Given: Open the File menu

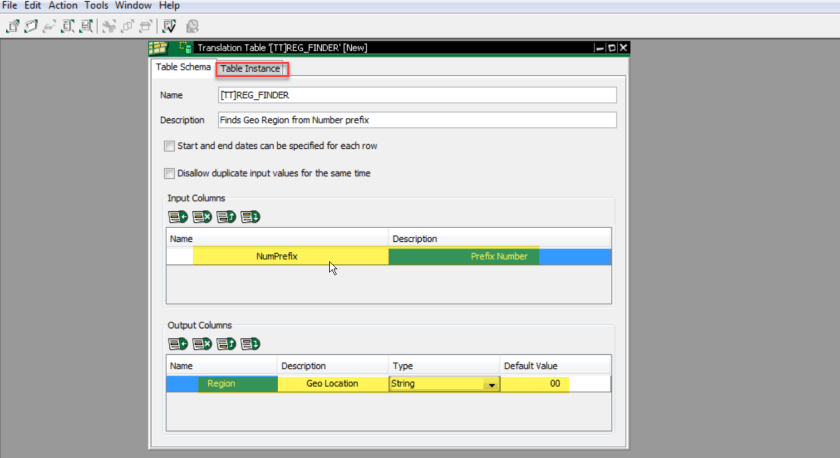Looking at the screenshot, I should click(10, 5).
